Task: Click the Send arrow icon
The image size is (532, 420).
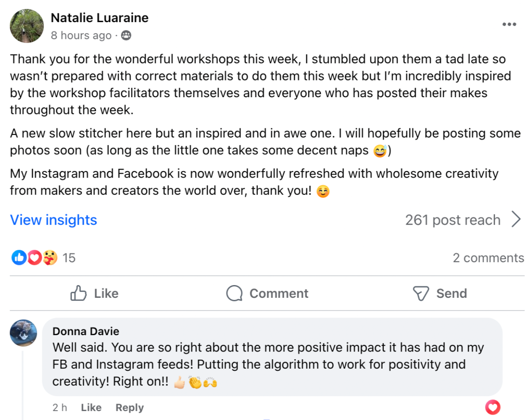Action: (x=421, y=293)
